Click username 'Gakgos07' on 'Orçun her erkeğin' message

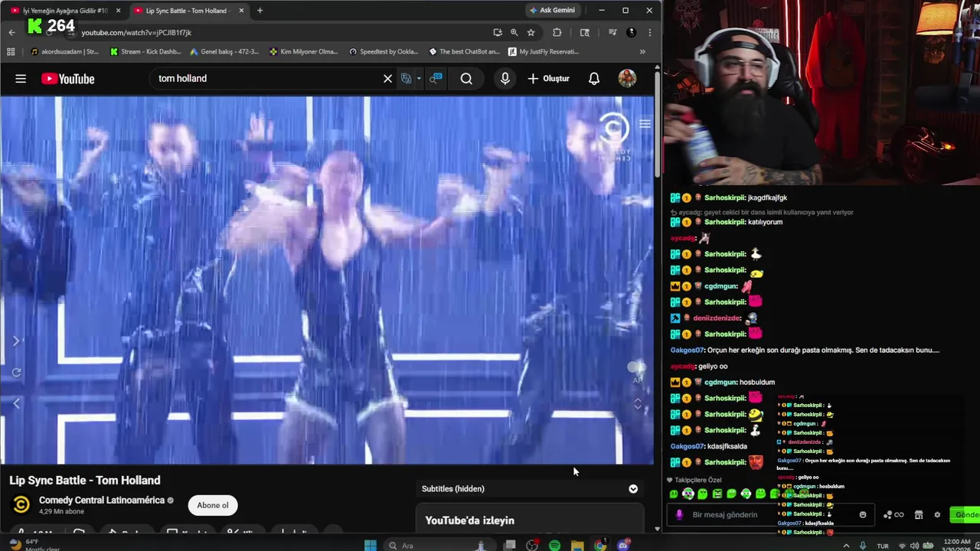point(687,350)
